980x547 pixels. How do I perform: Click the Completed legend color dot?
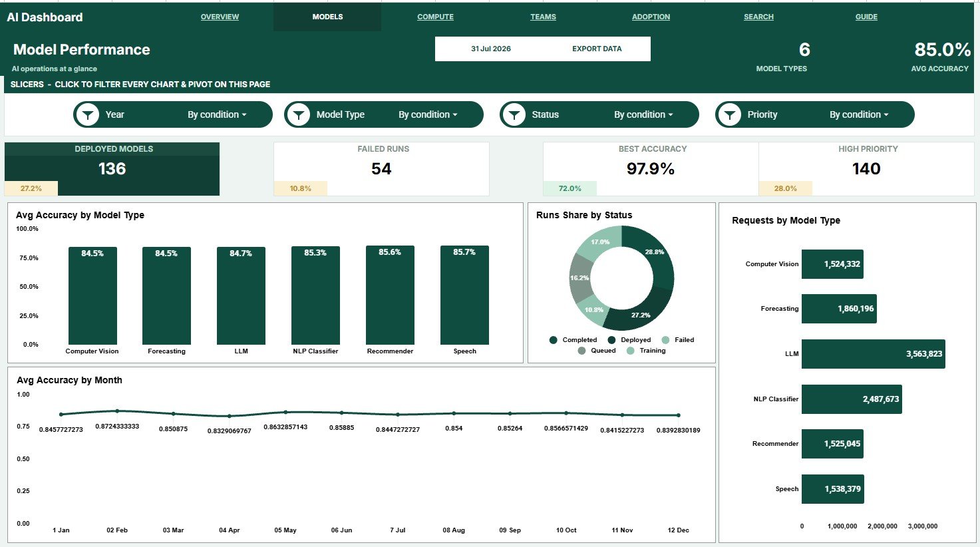[553, 340]
